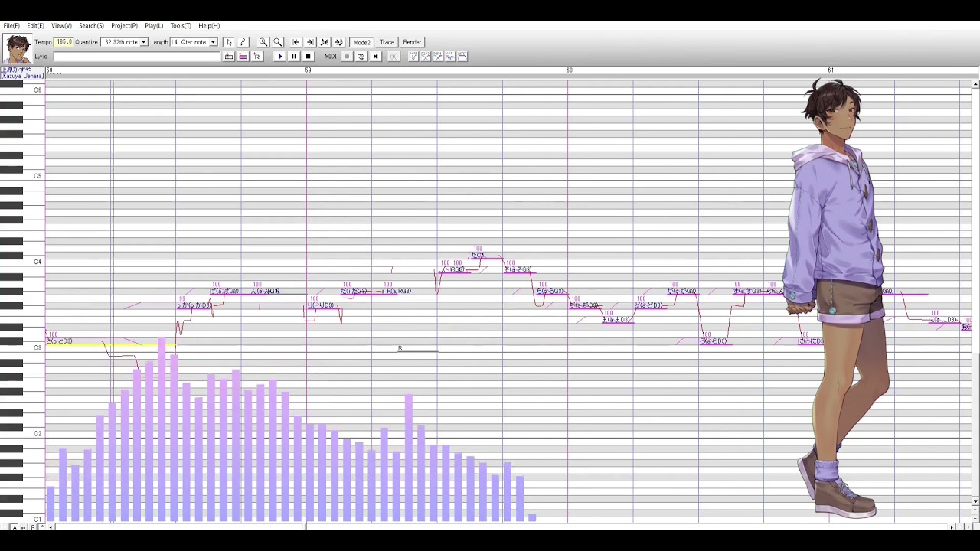Image resolution: width=980 pixels, height=551 pixels.
Task: Open the Help menu
Action: [209, 26]
